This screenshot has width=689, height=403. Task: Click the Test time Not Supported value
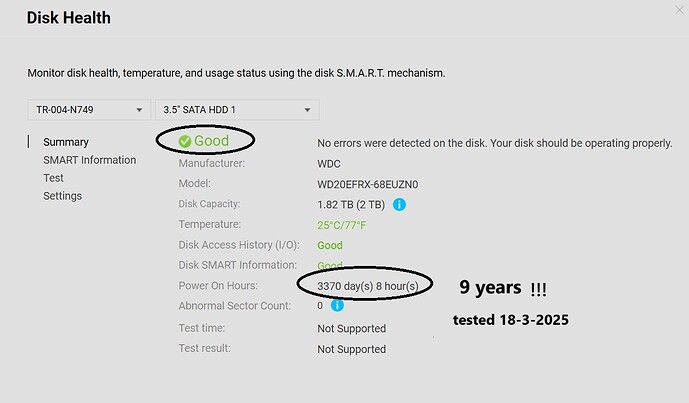[351, 328]
